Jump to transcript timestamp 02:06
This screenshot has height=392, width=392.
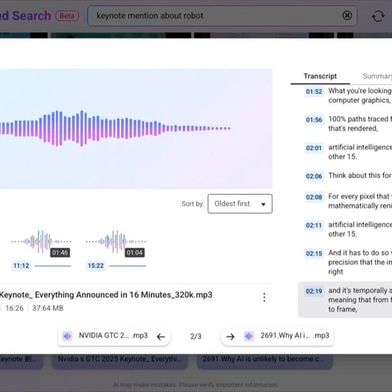click(x=314, y=176)
